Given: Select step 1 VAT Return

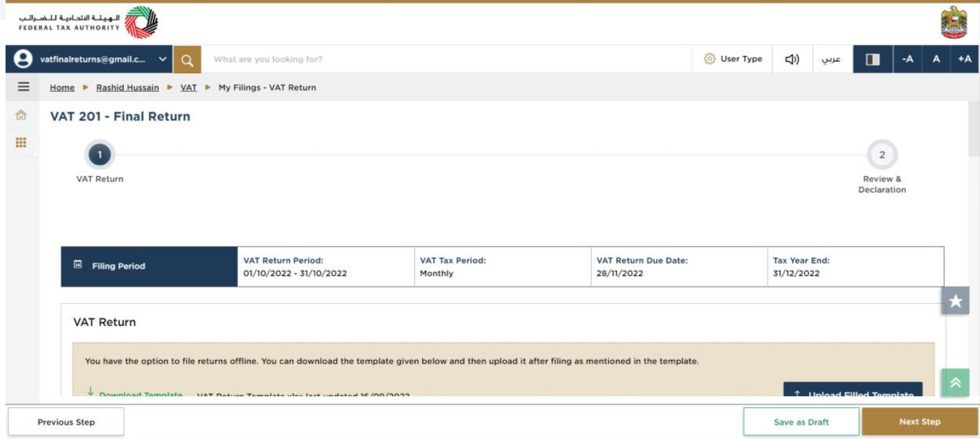Looking at the screenshot, I should pyautogui.click(x=100, y=155).
